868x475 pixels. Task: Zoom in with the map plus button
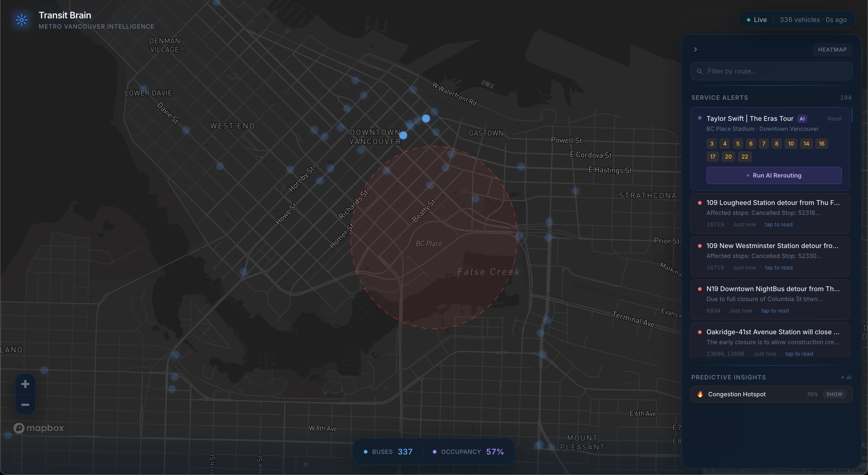point(25,384)
